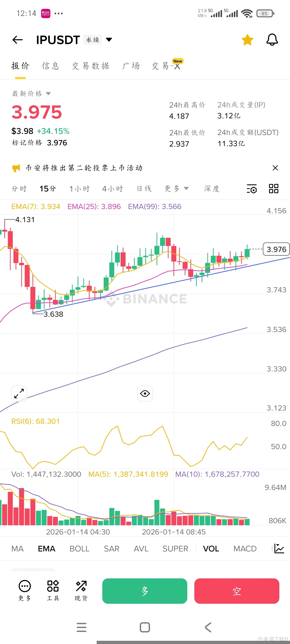290x644 pixels.
Task: Tap the 标记价格 3.976 mark price
Action: (x=39, y=143)
